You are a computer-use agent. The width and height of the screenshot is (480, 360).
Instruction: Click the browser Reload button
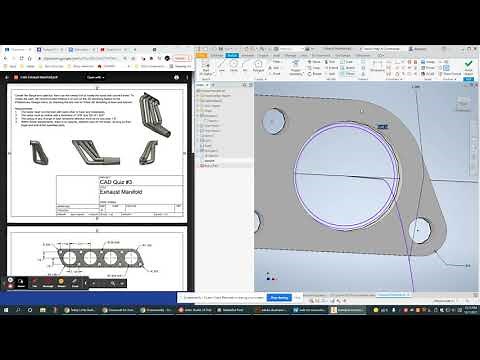pos(21,58)
